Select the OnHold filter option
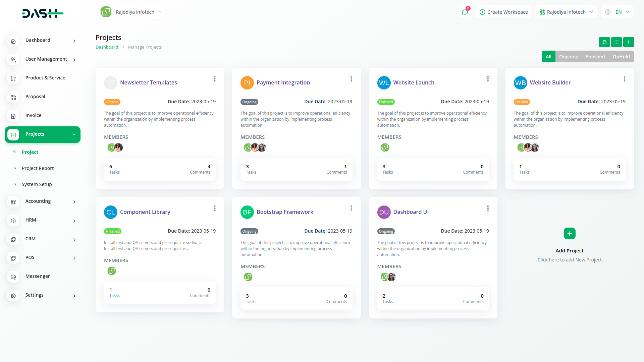 tap(621, 56)
